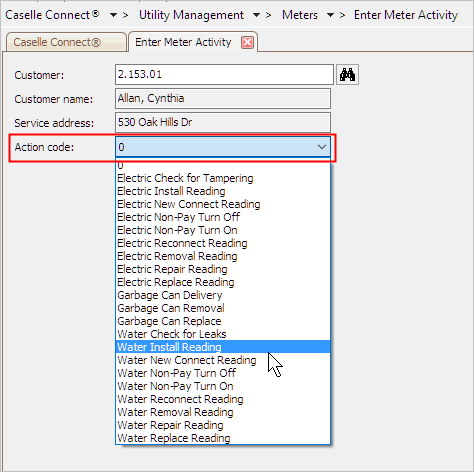Click the binoculars customer search icon

point(347,75)
